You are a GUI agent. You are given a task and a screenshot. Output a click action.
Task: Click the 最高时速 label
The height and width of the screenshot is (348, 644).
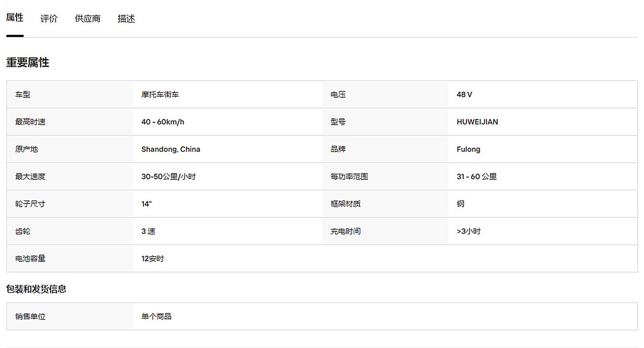[x=30, y=122]
